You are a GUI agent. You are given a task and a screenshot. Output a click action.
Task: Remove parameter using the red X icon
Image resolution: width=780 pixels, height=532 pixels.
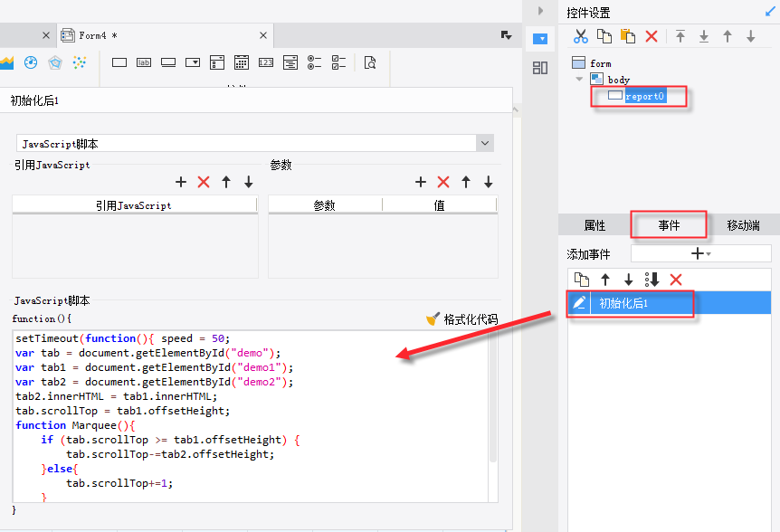tap(443, 182)
